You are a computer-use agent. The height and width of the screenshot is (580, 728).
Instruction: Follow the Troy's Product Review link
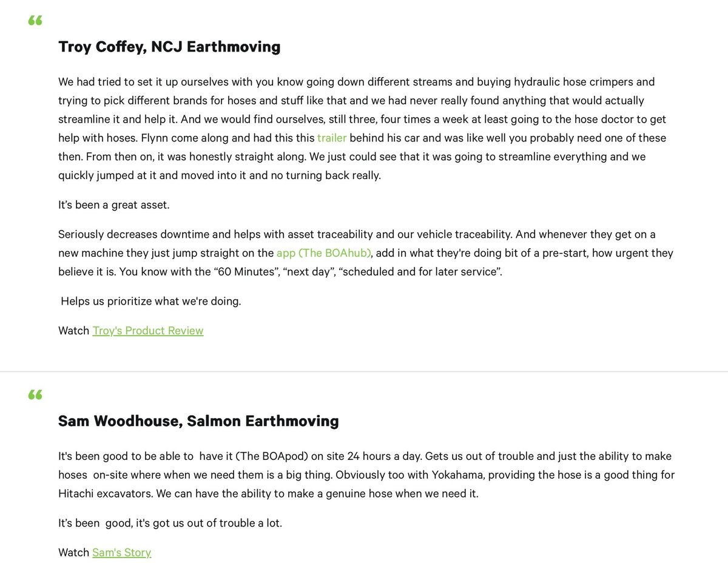pos(148,331)
